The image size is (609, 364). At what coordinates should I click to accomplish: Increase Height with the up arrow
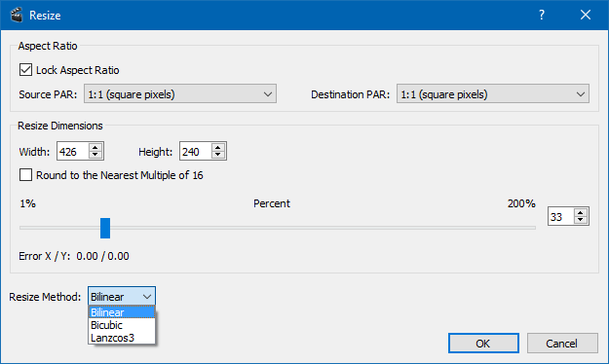coord(218,147)
